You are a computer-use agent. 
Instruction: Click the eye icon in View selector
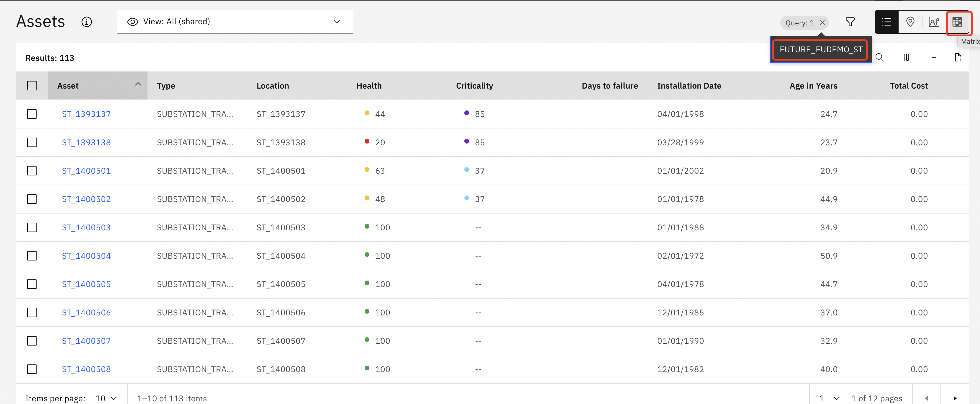tap(132, 22)
